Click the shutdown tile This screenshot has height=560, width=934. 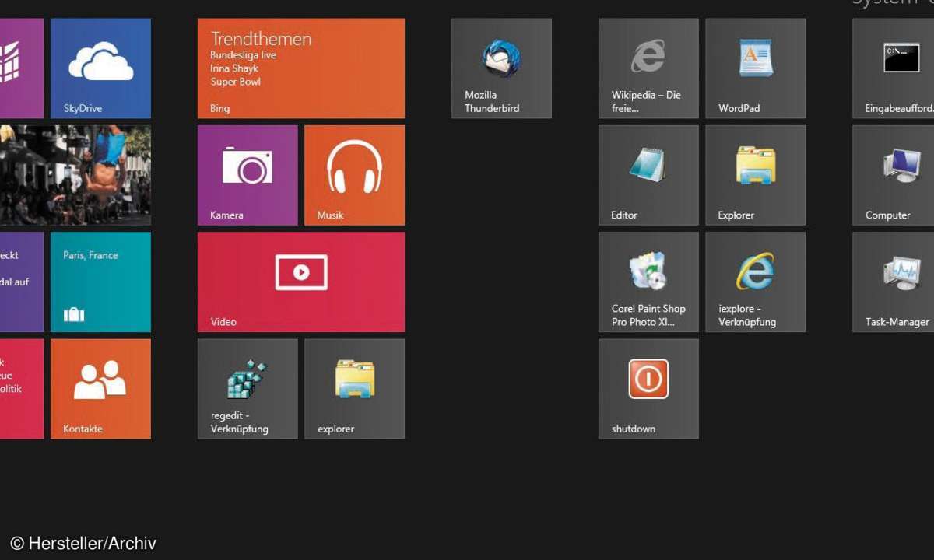pos(648,389)
